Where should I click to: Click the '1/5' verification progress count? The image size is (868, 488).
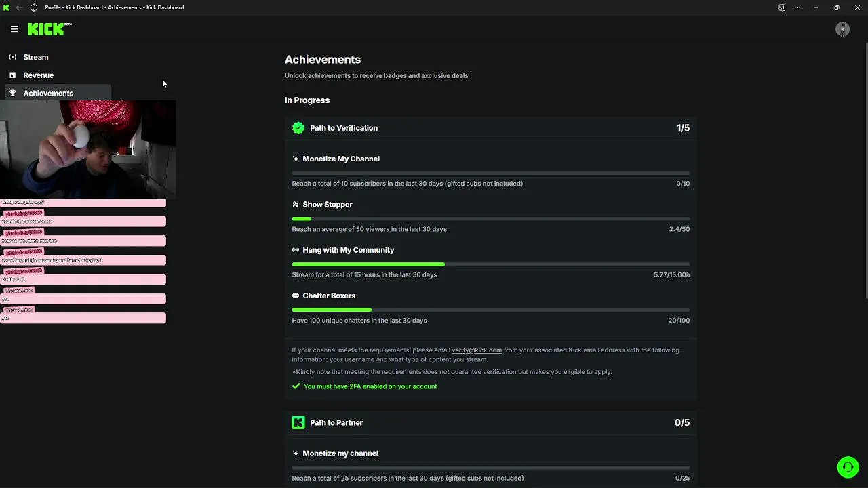pyautogui.click(x=683, y=128)
